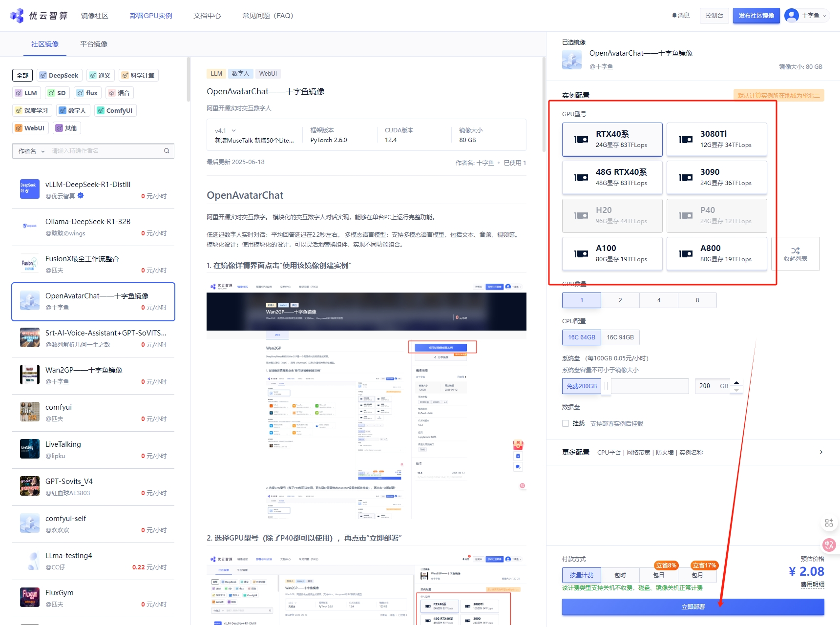Click the search magnifier icon in author box

(x=167, y=151)
